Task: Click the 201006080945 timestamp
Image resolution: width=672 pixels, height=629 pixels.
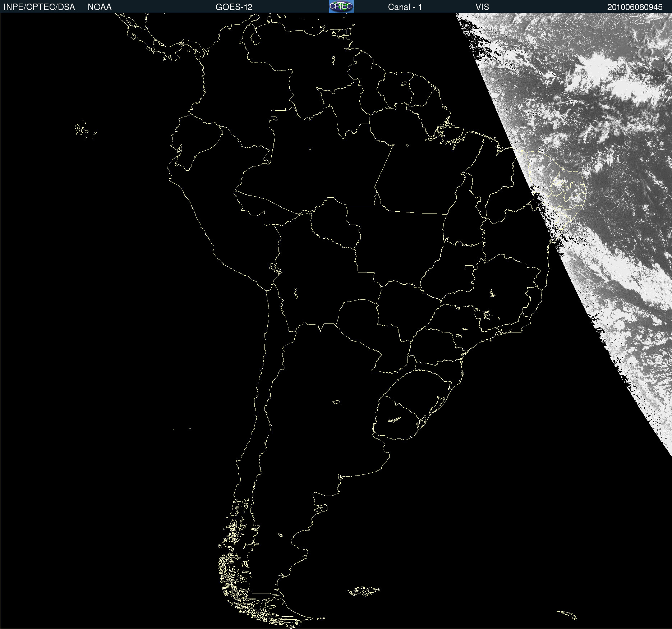Action: point(635,7)
